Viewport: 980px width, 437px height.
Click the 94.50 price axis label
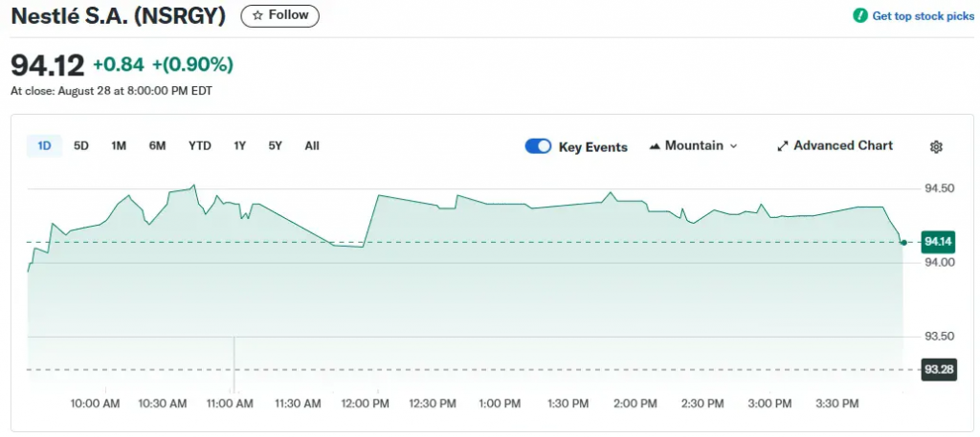940,189
